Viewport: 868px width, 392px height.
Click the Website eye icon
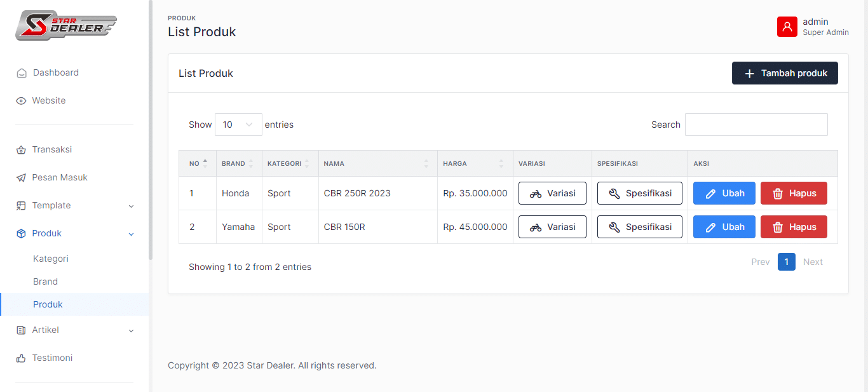(x=21, y=101)
